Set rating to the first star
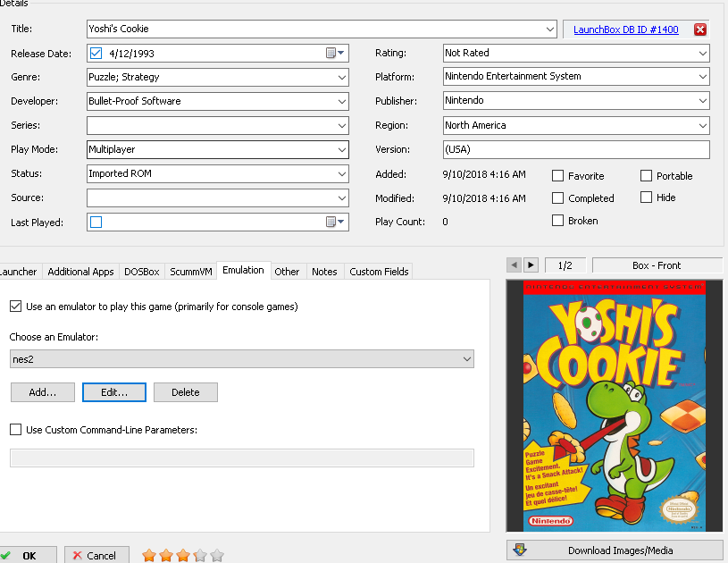 click(149, 555)
